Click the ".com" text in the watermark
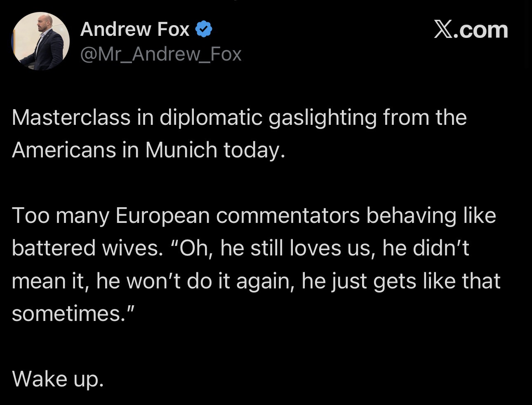The image size is (532, 405). pyautogui.click(x=481, y=30)
